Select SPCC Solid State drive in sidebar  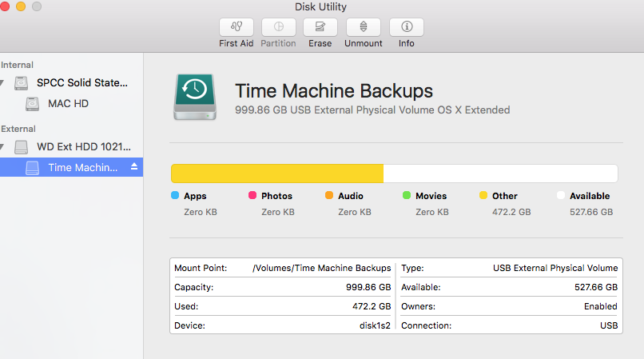click(x=82, y=83)
